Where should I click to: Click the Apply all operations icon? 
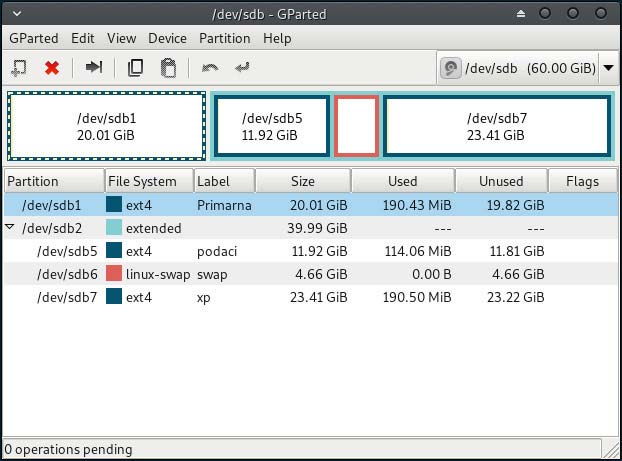pos(242,67)
